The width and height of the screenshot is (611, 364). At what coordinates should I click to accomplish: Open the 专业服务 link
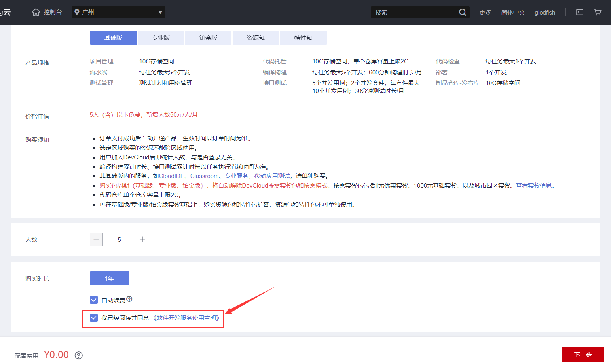pos(237,176)
